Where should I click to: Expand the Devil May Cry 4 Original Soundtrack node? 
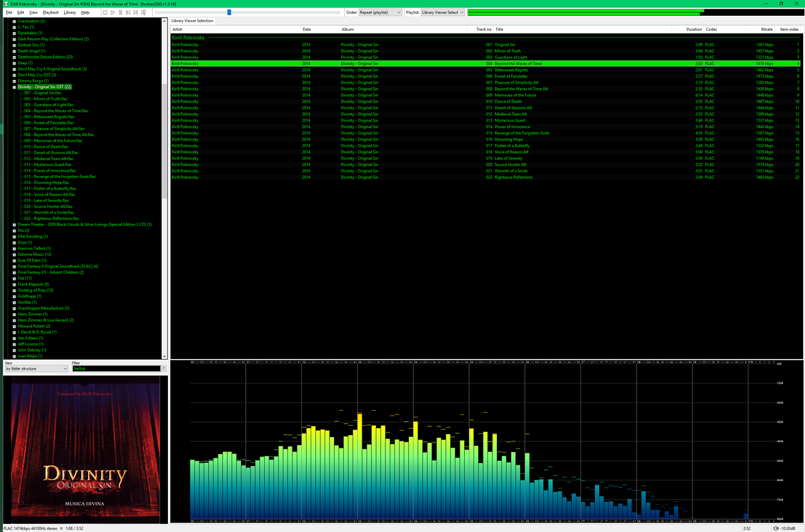(14, 69)
